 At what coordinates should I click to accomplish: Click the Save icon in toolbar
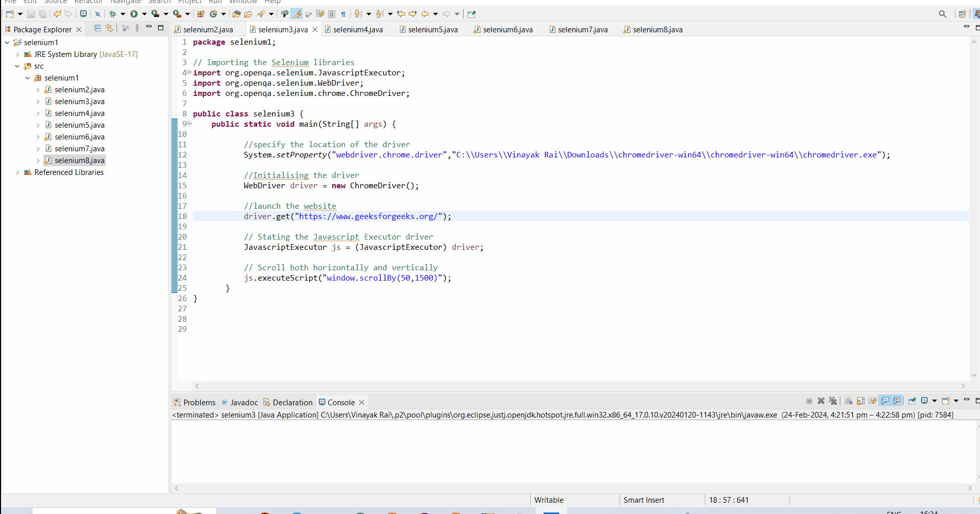click(x=31, y=14)
